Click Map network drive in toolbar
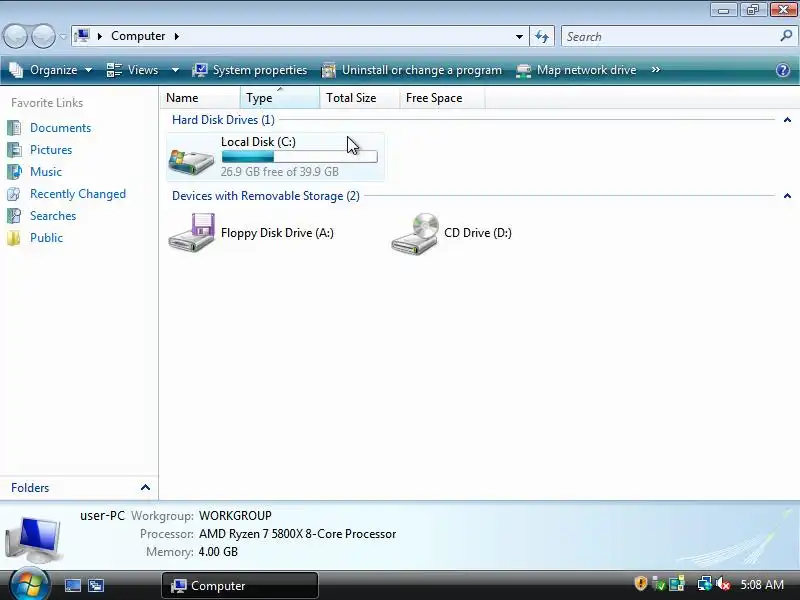The image size is (800, 600). 577,70
